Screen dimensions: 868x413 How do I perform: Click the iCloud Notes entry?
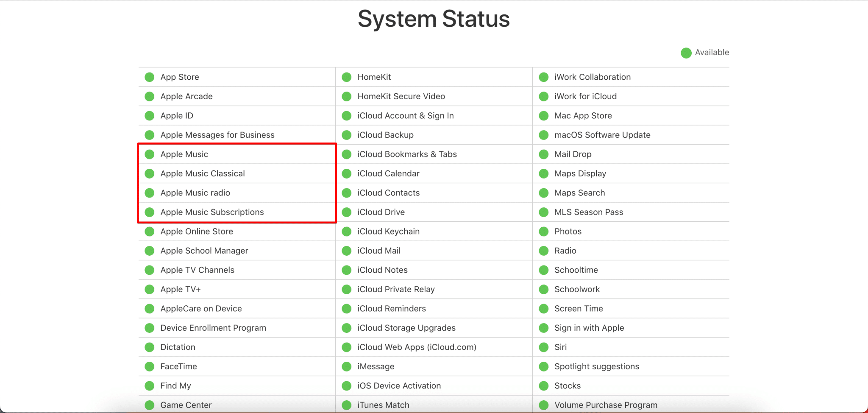tap(434, 270)
